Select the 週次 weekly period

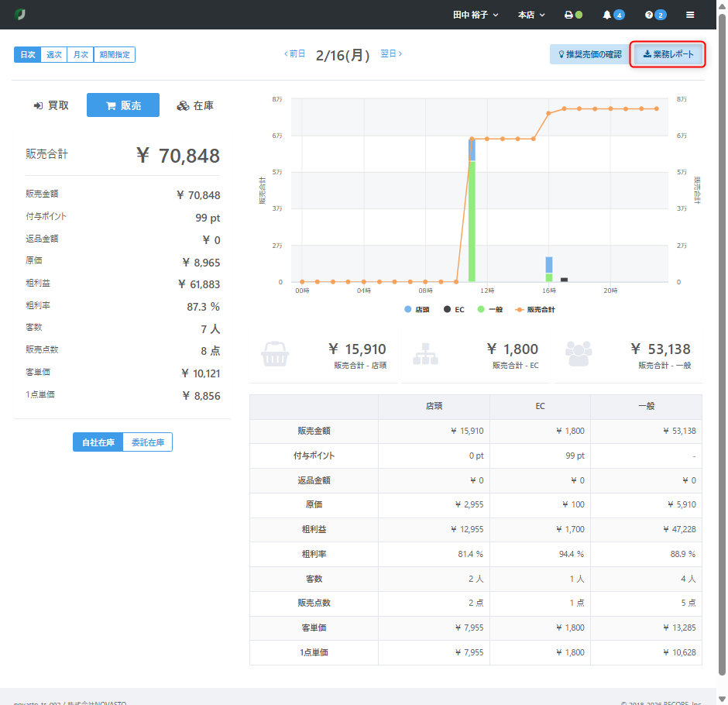(x=54, y=54)
